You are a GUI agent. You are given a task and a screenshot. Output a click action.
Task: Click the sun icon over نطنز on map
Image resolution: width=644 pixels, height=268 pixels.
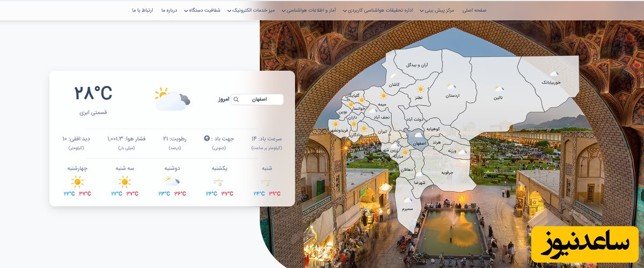point(420,89)
